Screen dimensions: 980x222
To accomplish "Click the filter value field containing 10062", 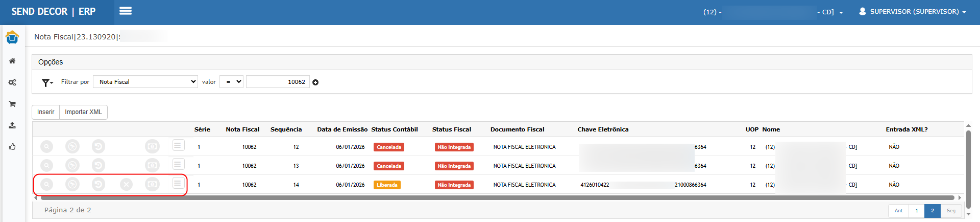I will click(x=278, y=82).
